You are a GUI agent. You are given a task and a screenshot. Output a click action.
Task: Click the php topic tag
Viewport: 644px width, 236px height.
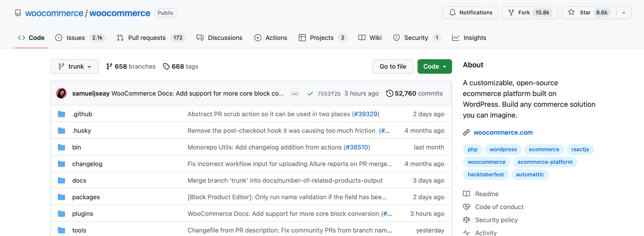[x=473, y=149]
